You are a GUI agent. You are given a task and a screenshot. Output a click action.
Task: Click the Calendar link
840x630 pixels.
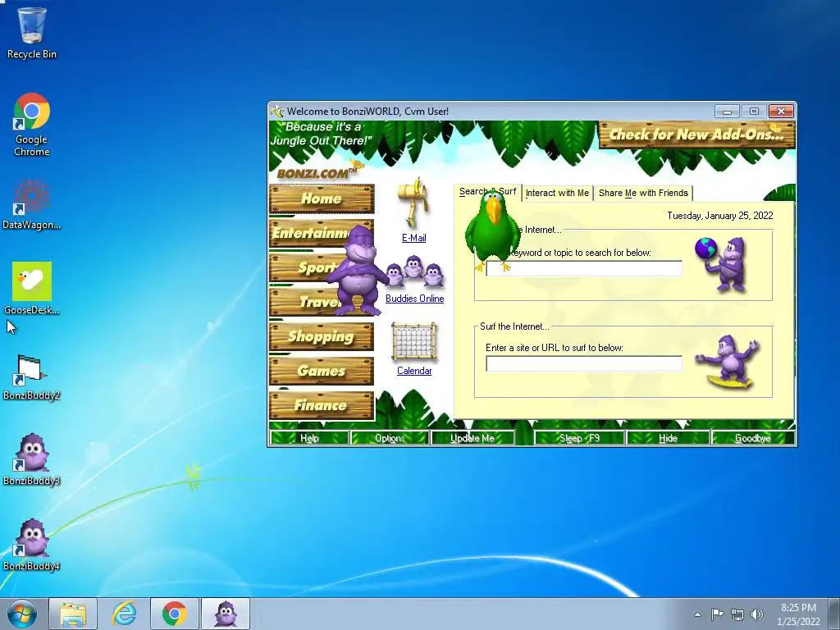414,371
